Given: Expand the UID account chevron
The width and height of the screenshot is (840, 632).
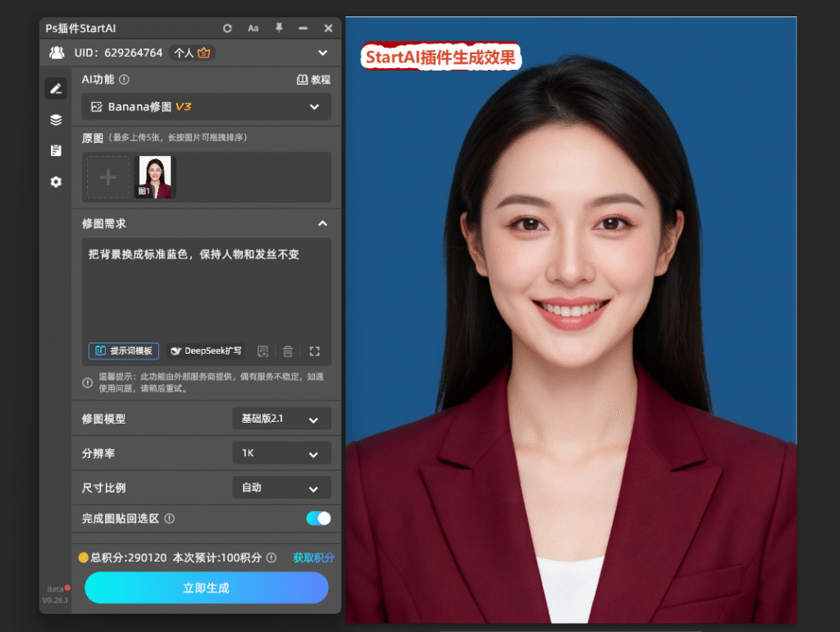Looking at the screenshot, I should coord(322,53).
